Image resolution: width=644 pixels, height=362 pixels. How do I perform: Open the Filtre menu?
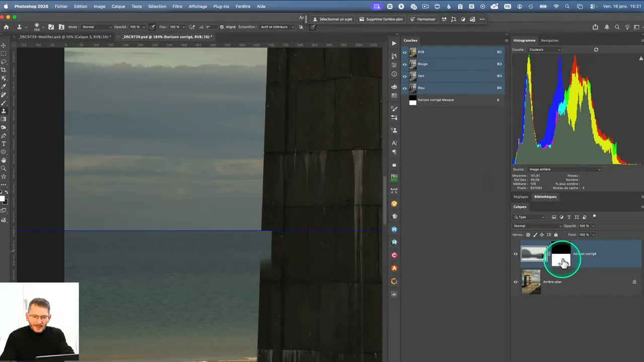[177, 7]
